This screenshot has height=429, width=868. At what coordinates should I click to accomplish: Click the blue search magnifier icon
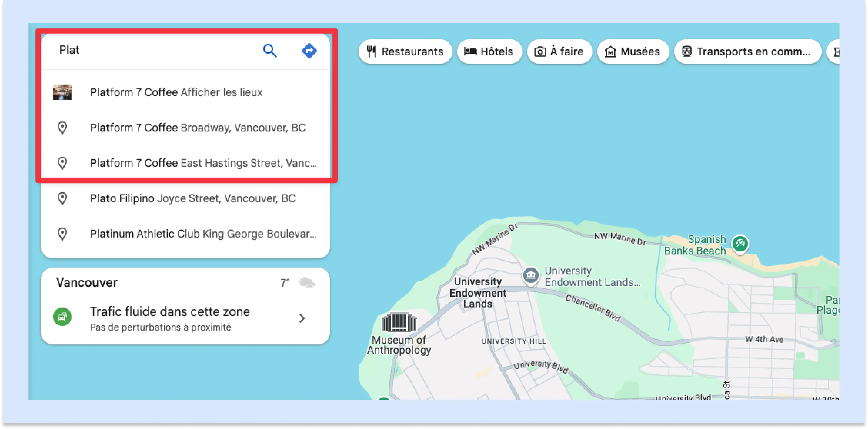click(x=270, y=51)
